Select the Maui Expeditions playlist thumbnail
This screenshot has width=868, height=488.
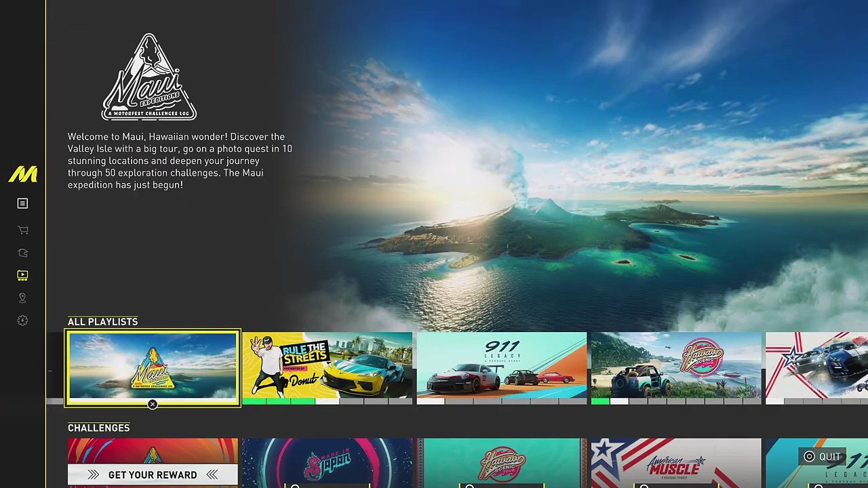(x=153, y=368)
